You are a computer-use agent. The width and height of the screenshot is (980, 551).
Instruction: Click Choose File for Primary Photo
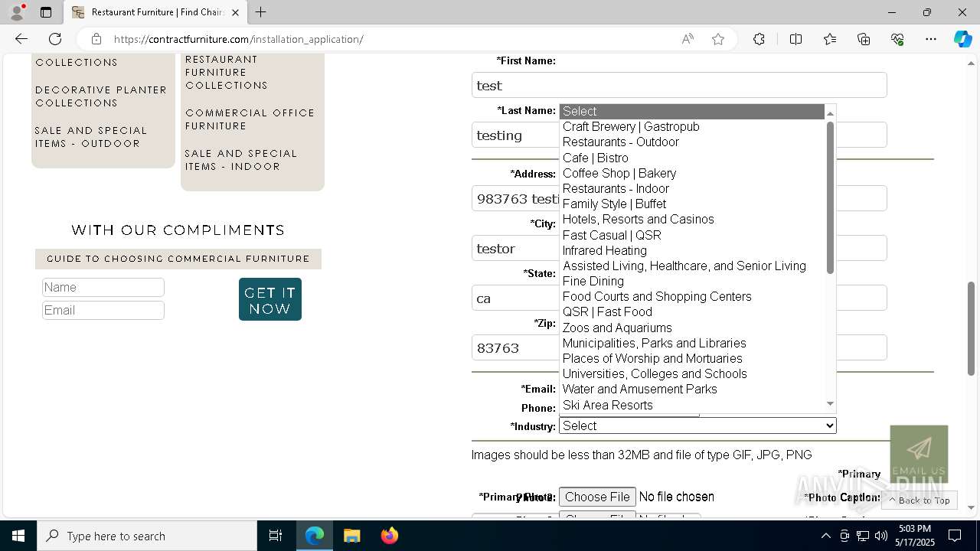[x=597, y=497]
